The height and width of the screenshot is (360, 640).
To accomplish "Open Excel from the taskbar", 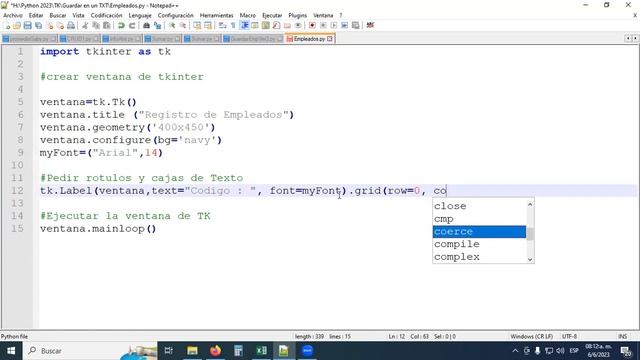I will coord(261,351).
